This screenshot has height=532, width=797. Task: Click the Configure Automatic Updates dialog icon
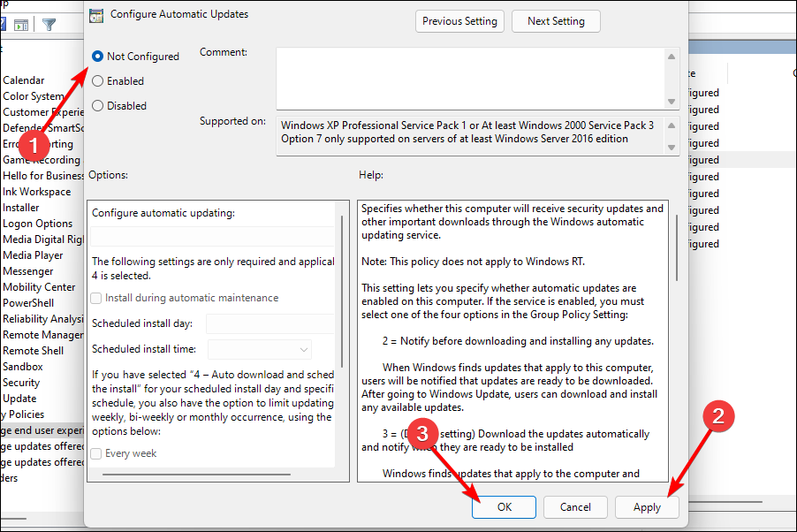tap(96, 15)
